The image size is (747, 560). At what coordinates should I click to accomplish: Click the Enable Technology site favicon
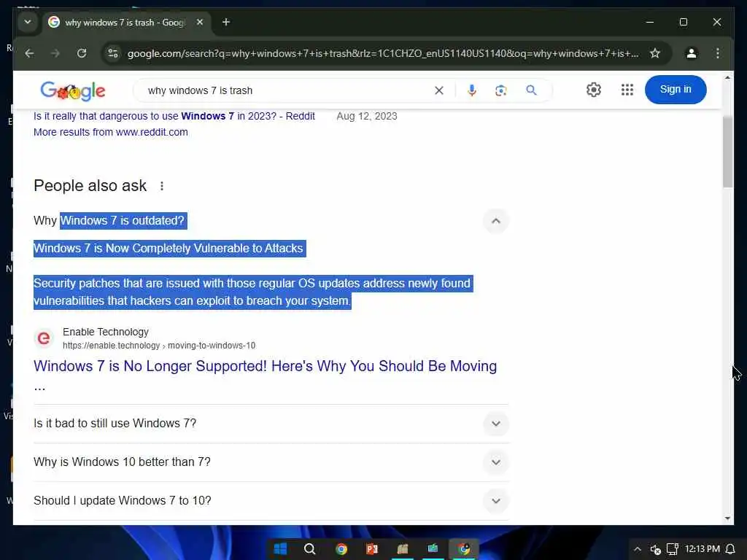tap(44, 338)
